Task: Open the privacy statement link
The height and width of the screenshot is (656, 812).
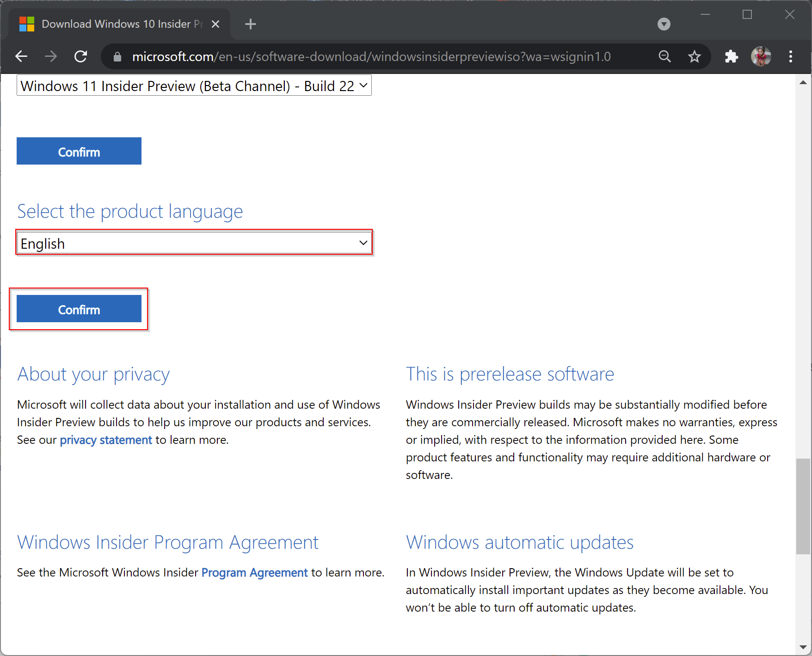Action: click(x=106, y=440)
